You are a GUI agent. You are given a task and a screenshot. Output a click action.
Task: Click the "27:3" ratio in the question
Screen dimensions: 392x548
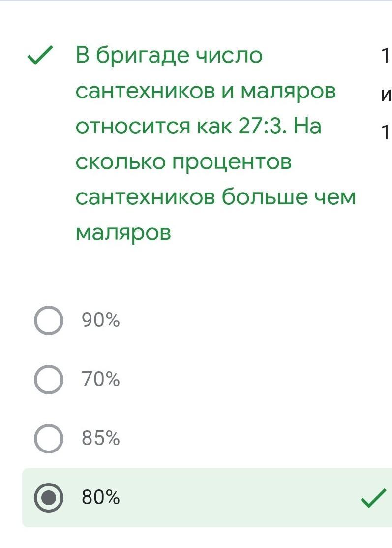pos(260,127)
